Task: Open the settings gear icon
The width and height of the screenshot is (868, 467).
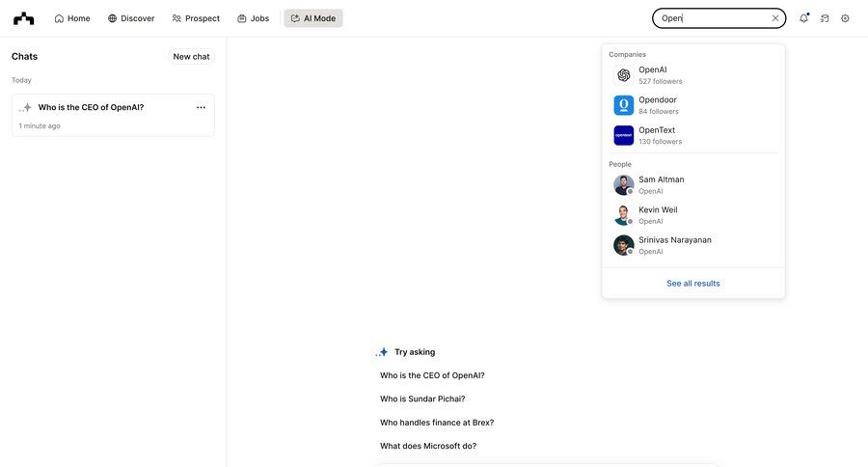Action: [845, 18]
